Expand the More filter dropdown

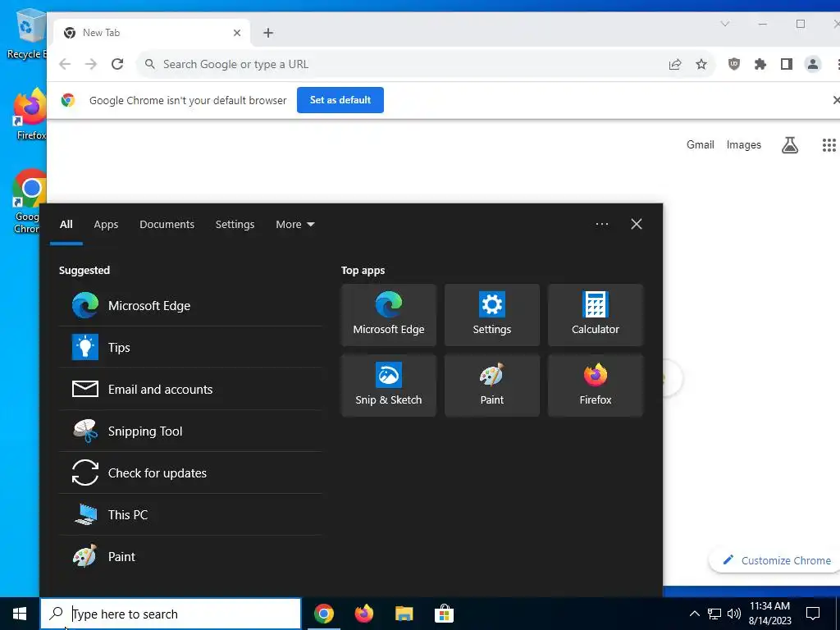pyautogui.click(x=294, y=225)
